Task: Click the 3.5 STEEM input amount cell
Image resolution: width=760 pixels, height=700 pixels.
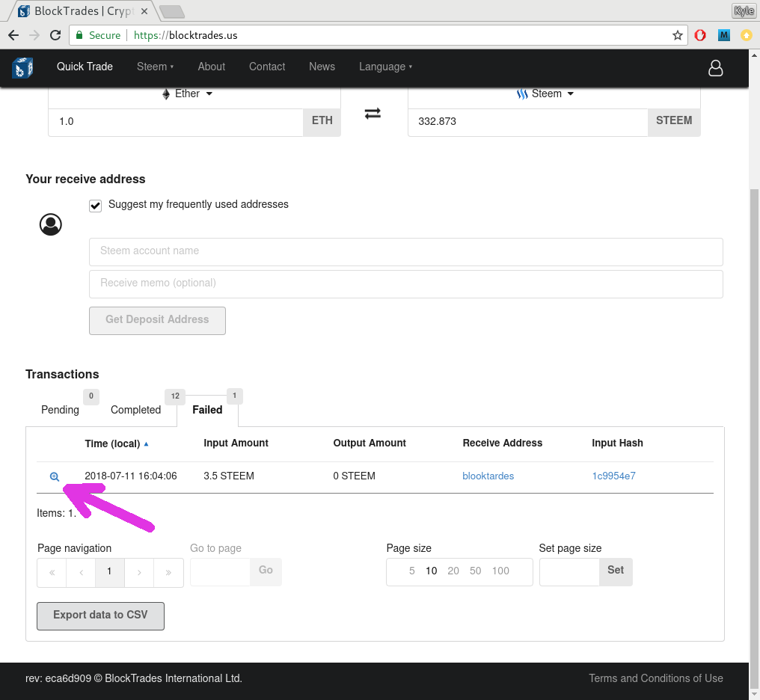Action: 229,476
